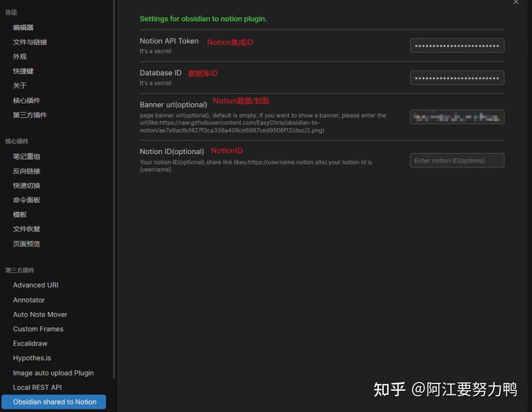Select 核心插件 option in sidebar

tap(27, 100)
